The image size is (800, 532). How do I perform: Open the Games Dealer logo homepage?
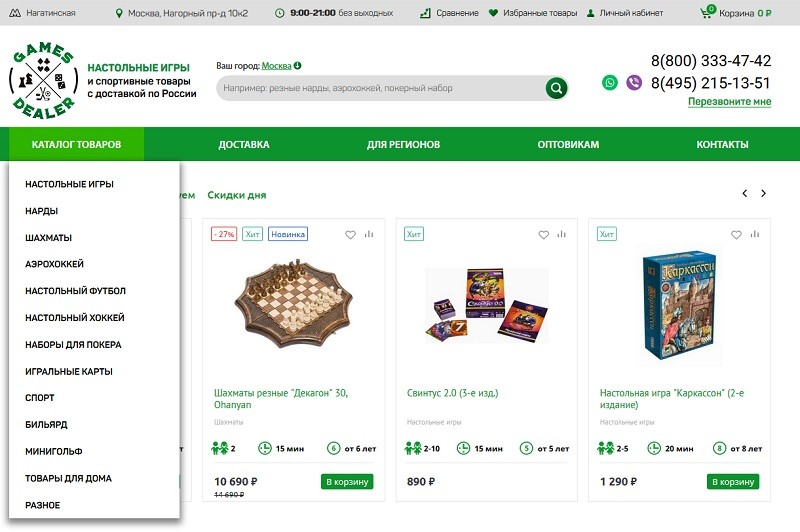pos(43,79)
